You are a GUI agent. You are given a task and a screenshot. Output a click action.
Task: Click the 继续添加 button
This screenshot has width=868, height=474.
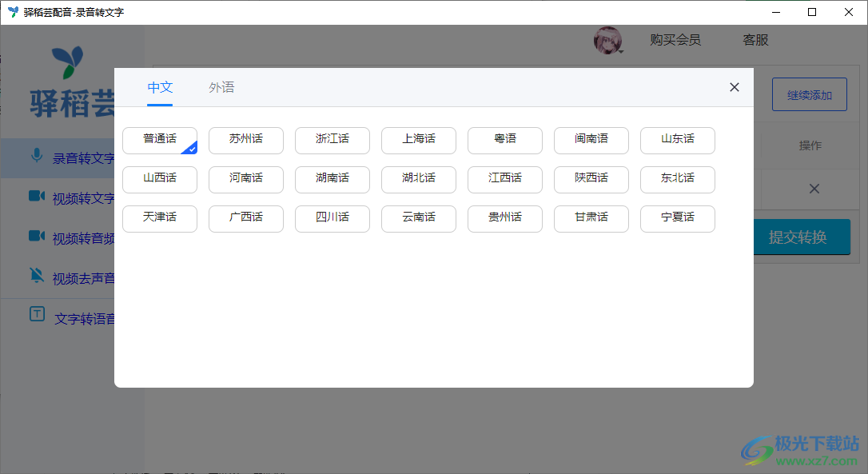(809, 94)
